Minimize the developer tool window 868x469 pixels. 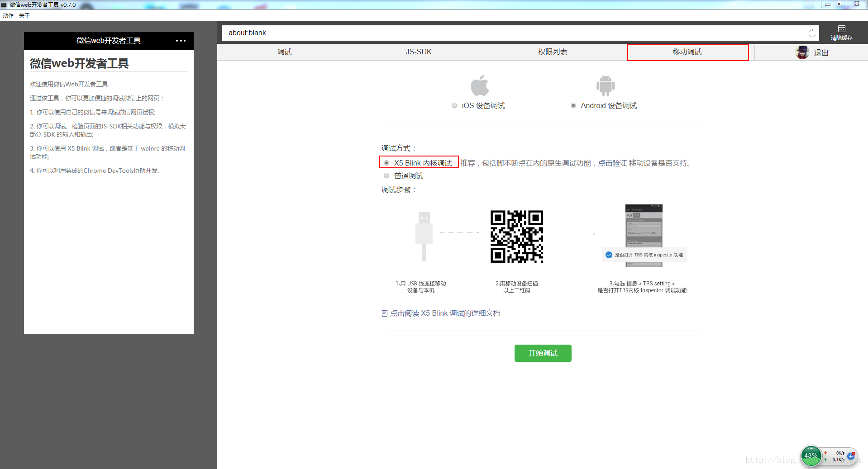coord(827,4)
